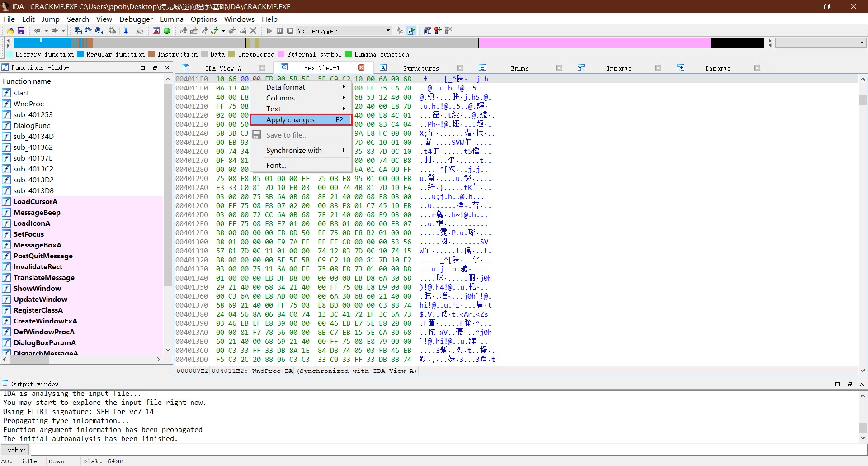Click the function icon beside WndProc
The width and height of the screenshot is (868, 466).
(6, 104)
